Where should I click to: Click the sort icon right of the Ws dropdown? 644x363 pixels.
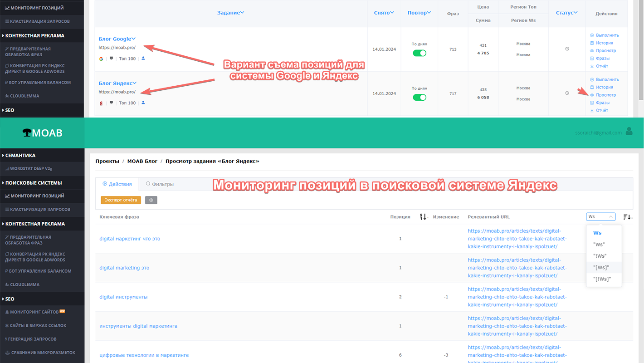628,217
